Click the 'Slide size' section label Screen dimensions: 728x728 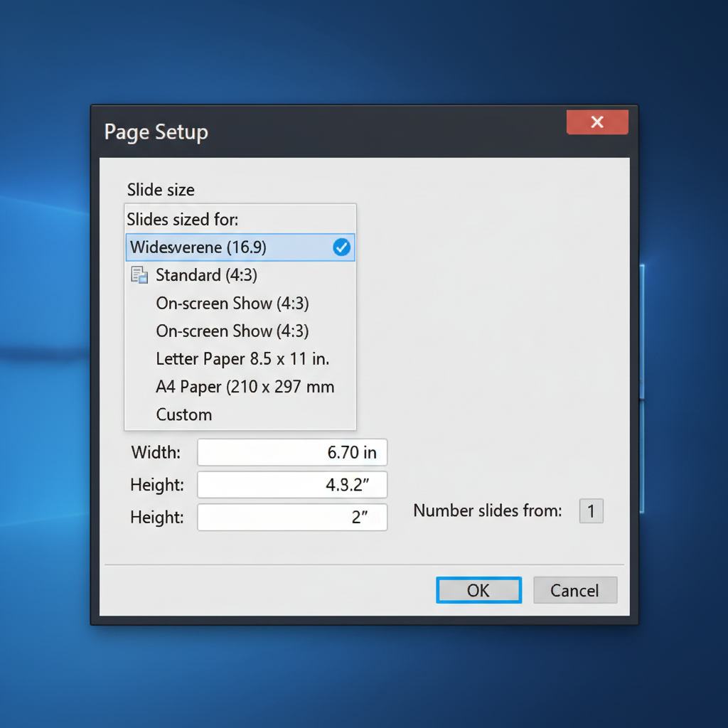pyautogui.click(x=161, y=190)
